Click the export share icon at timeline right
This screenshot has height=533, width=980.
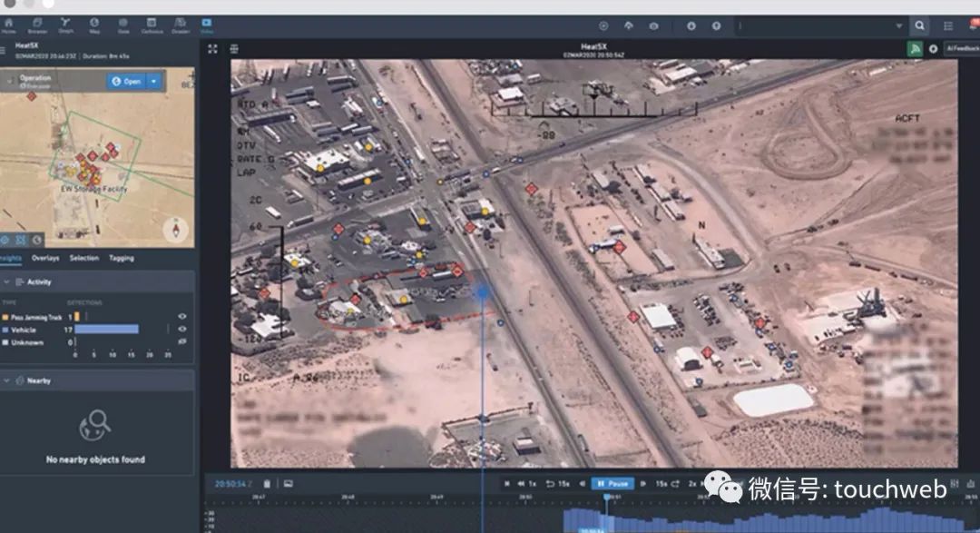(x=971, y=484)
